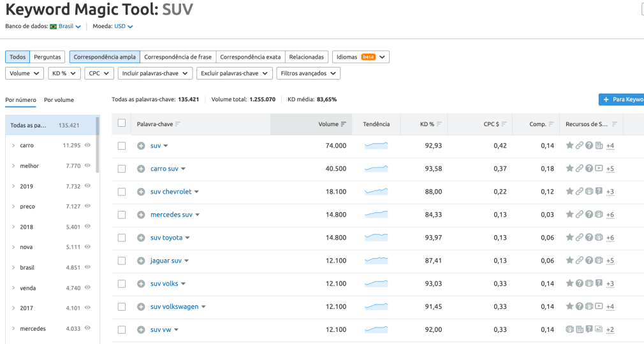This screenshot has width=644, height=344.
Task: Check the box for 'suv chevrolet'
Action: pos(122,192)
